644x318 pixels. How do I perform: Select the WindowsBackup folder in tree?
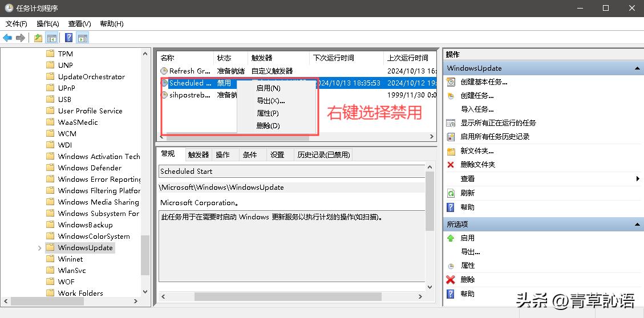85,225
